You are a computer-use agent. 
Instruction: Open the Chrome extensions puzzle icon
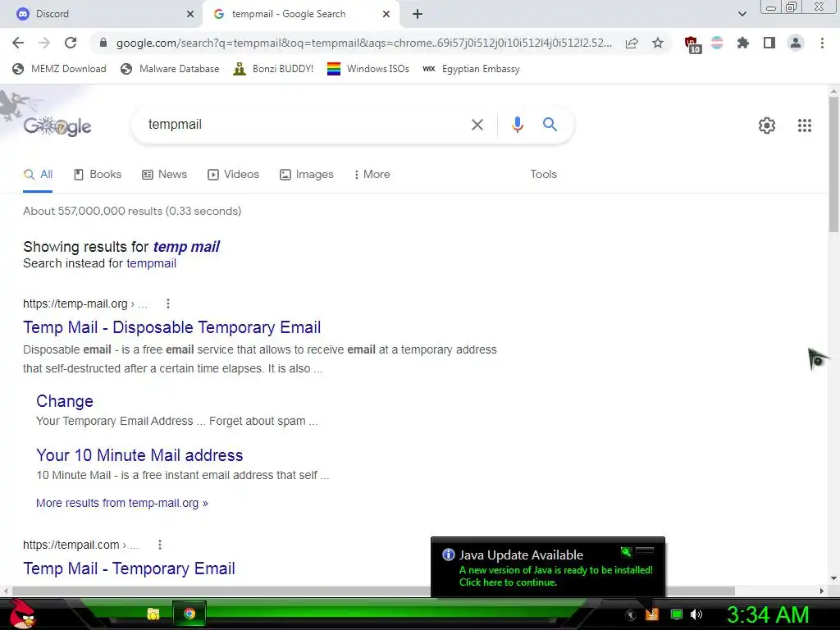tap(742, 43)
